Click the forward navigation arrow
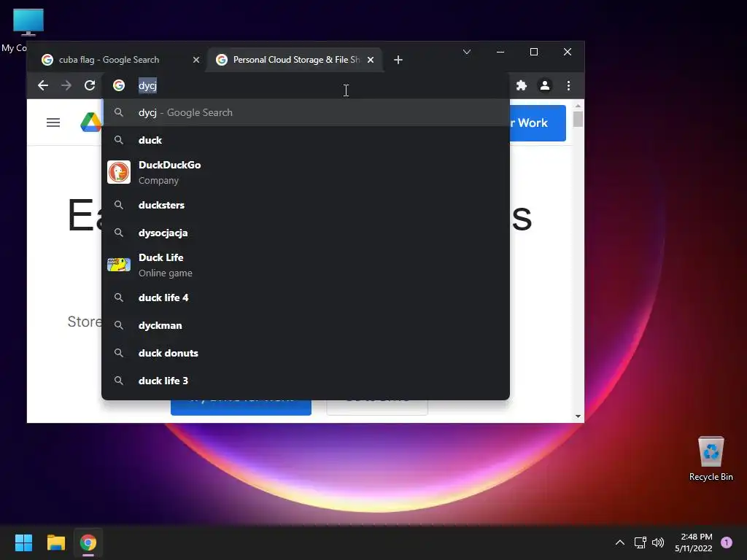This screenshot has height=560, width=747. [x=66, y=85]
